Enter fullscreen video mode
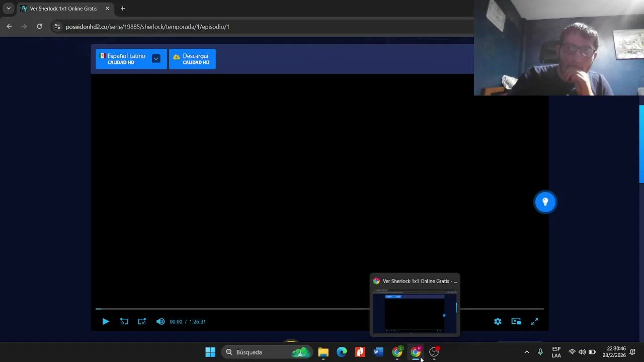The image size is (644, 362). click(535, 321)
